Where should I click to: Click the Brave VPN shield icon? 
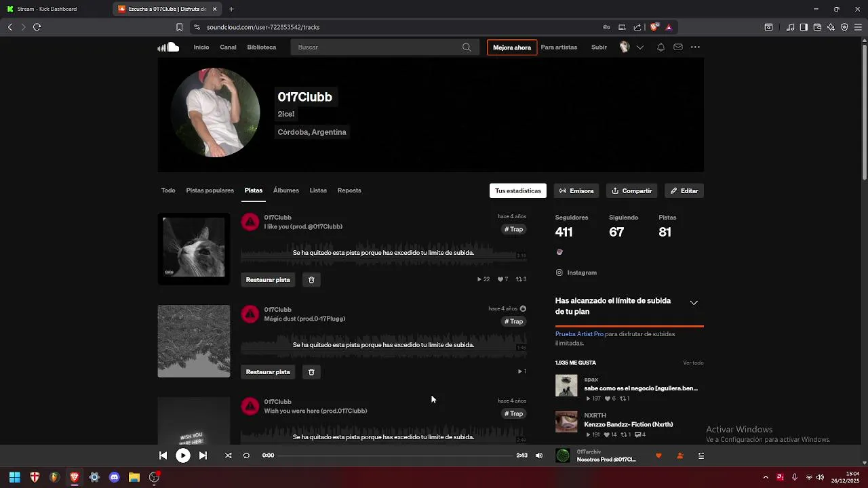[x=844, y=27]
